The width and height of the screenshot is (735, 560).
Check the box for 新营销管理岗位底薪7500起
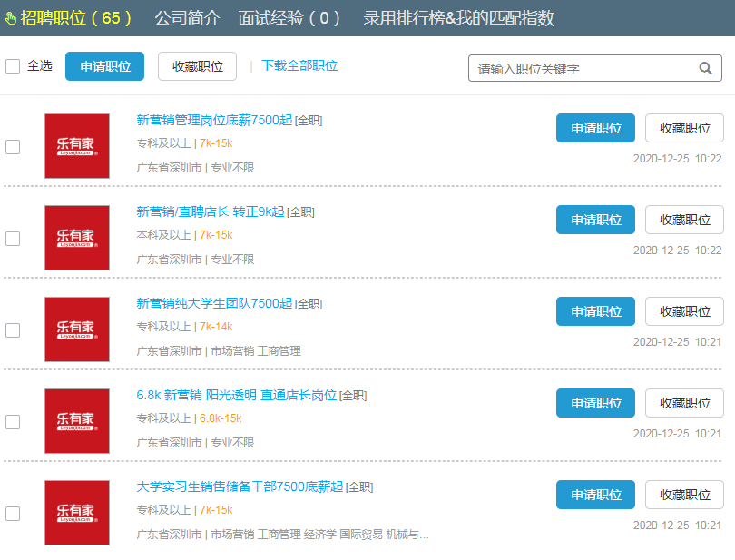click(x=13, y=147)
